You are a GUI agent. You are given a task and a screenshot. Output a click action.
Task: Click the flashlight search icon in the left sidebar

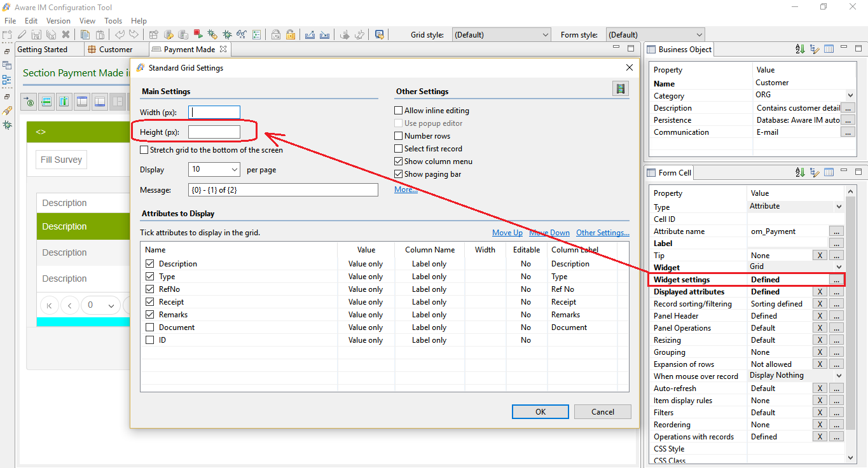tap(7, 111)
